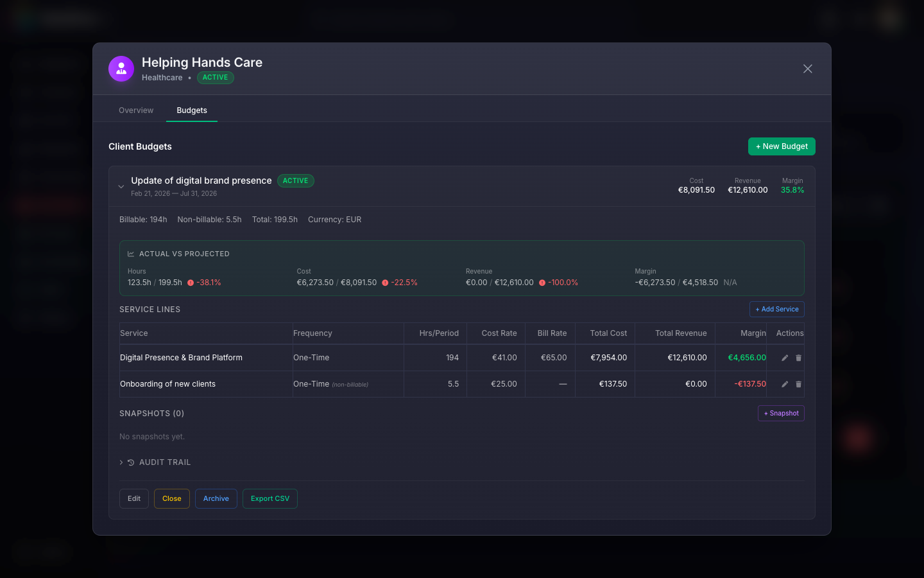Delete the Digital Presence service line
The height and width of the screenshot is (578, 924).
pyautogui.click(x=798, y=358)
